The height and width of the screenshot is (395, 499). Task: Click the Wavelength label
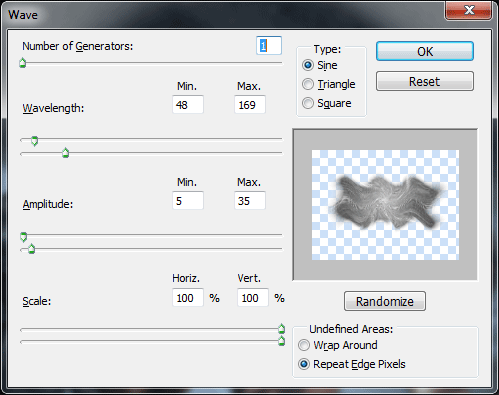tap(53, 108)
